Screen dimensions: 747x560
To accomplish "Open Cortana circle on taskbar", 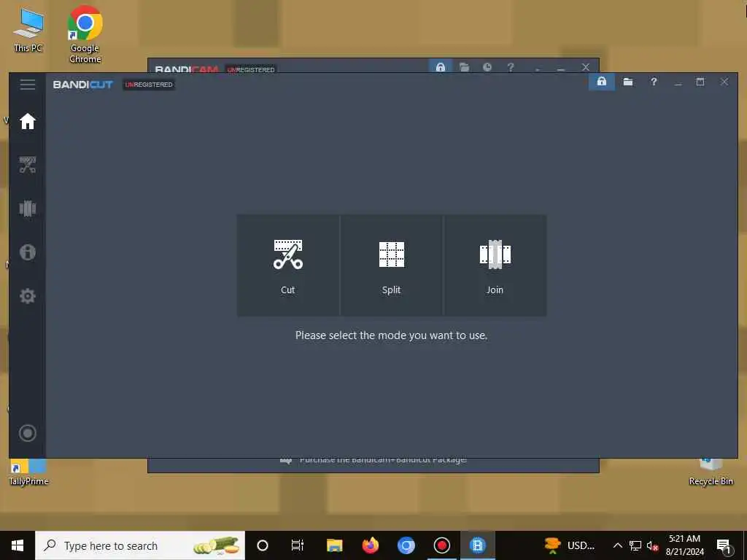I will (263, 545).
